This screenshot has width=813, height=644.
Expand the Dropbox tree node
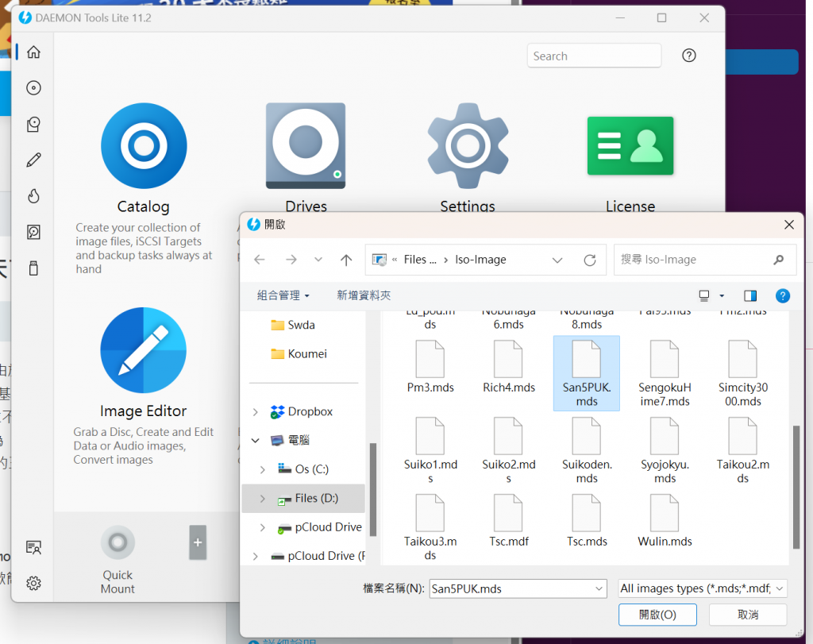pos(255,412)
